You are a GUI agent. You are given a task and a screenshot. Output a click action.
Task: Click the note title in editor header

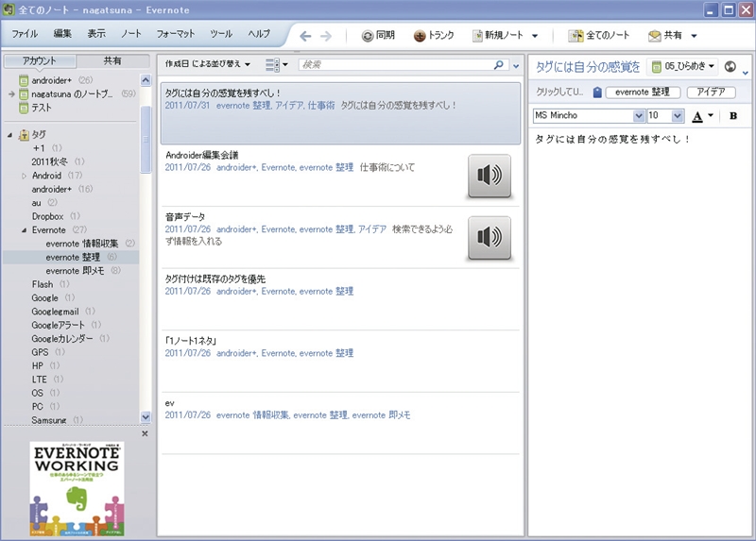[588, 67]
